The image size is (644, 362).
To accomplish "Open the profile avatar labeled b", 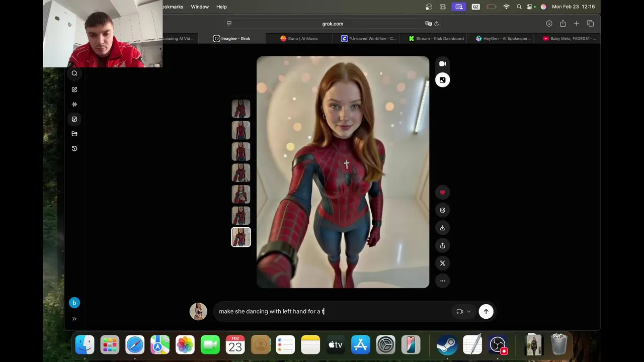I will click(74, 303).
